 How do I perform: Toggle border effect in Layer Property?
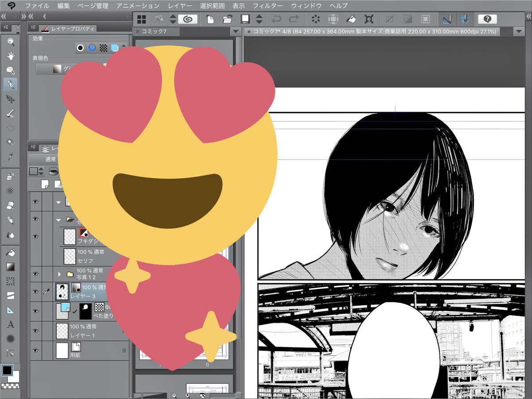(80, 47)
